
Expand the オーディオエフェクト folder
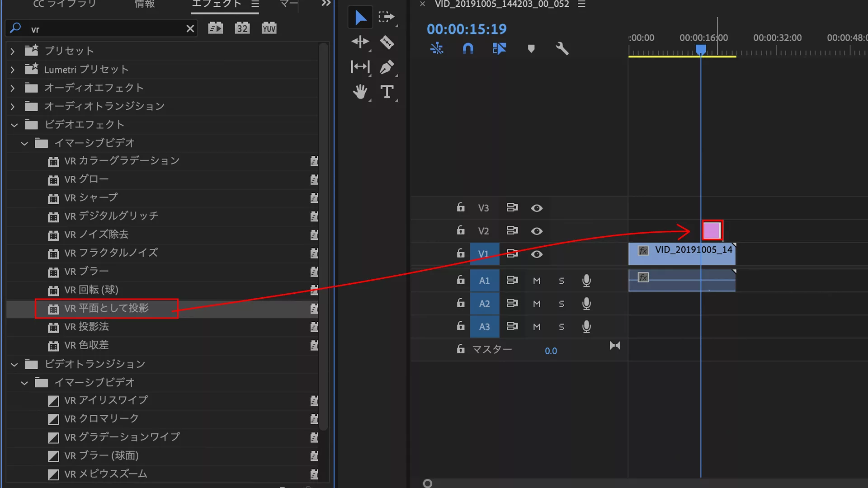pos(13,88)
